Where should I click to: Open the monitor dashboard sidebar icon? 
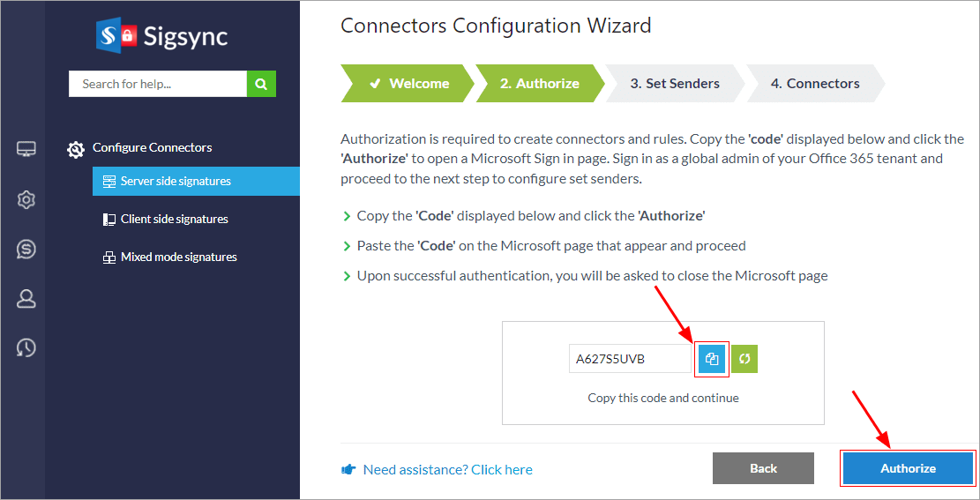click(x=26, y=149)
